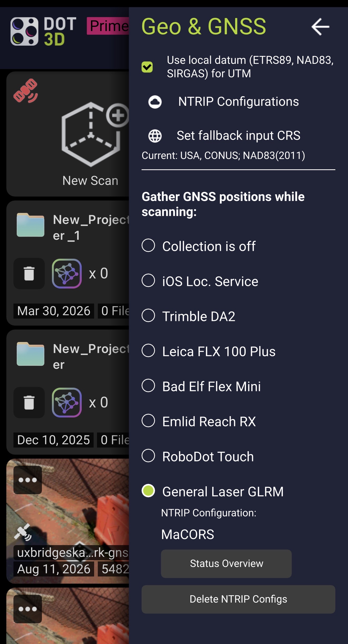The image size is (348, 644).
Task: Open the uxbridgeska scan thumbnail
Action: click(67, 521)
